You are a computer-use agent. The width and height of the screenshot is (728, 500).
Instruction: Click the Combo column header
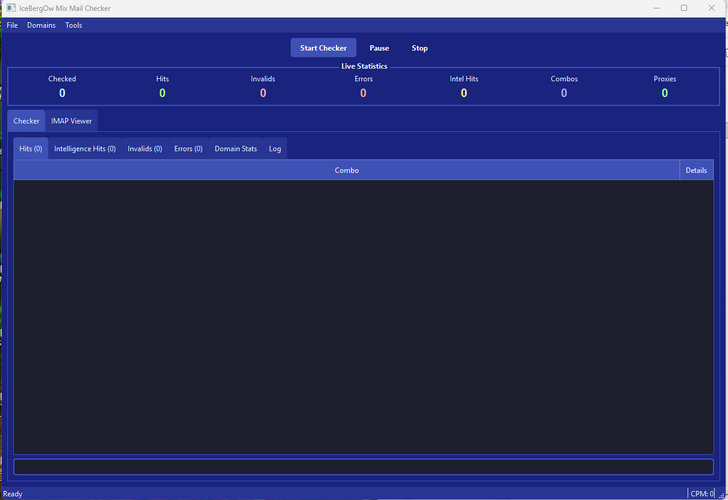(x=346, y=170)
